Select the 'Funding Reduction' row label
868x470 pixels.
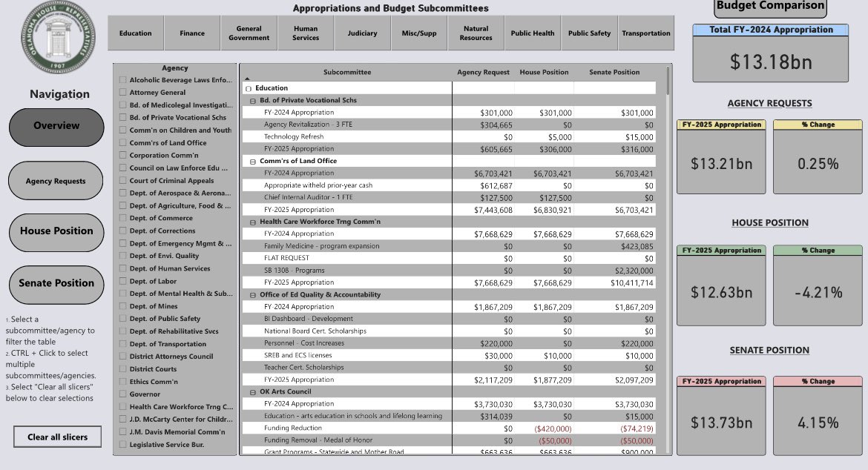(x=293, y=428)
